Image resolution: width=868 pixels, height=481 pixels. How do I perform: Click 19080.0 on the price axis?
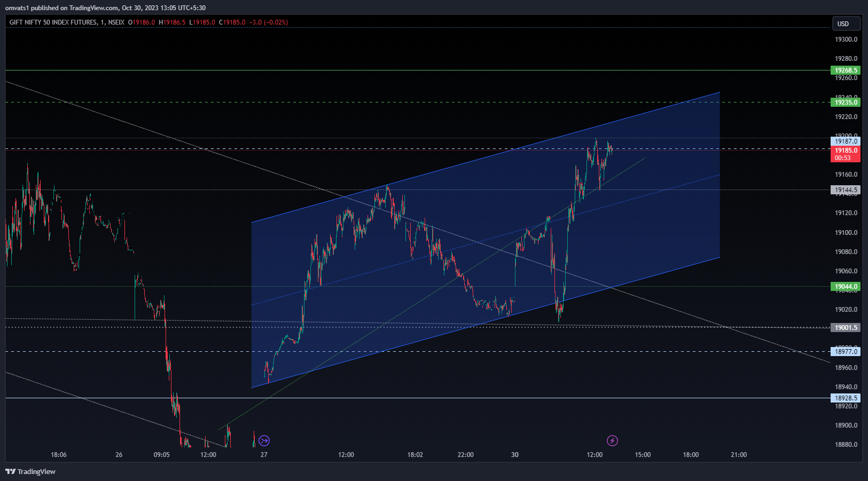846,252
